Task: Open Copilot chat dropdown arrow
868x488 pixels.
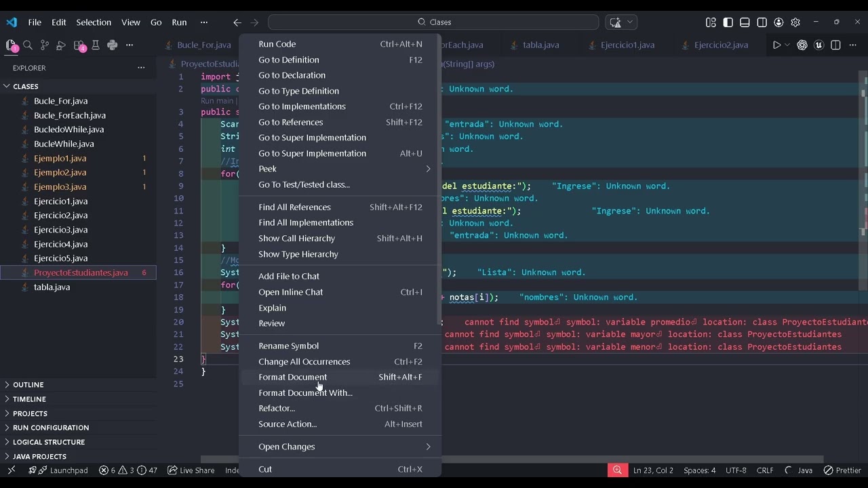Action: click(x=630, y=22)
